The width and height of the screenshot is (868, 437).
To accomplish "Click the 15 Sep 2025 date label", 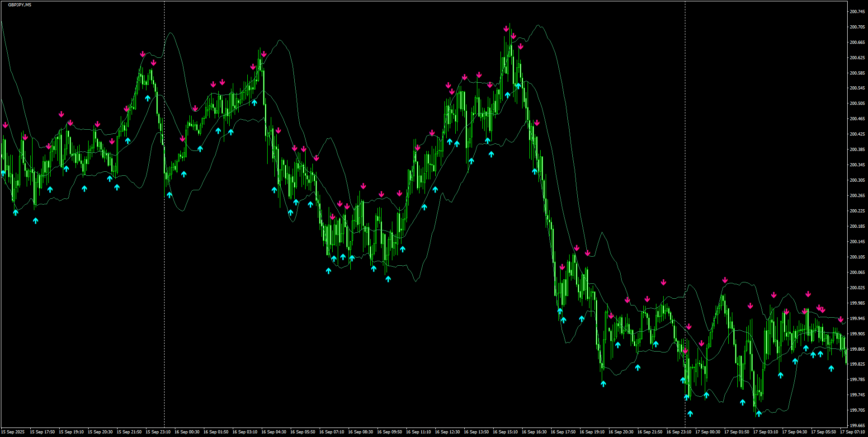I will tap(13, 432).
